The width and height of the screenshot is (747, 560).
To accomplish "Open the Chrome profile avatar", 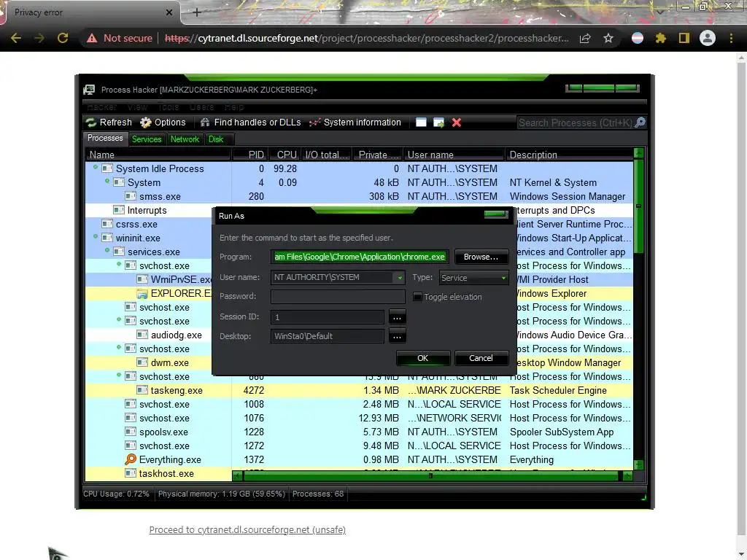I will pos(708,38).
